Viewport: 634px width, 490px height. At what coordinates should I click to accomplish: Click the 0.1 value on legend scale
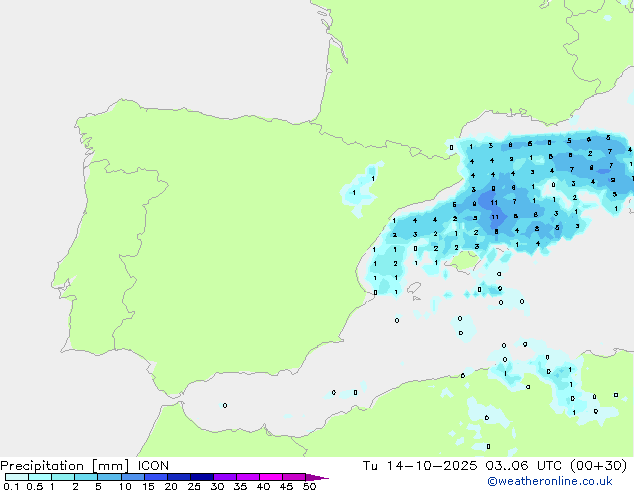pos(9,486)
